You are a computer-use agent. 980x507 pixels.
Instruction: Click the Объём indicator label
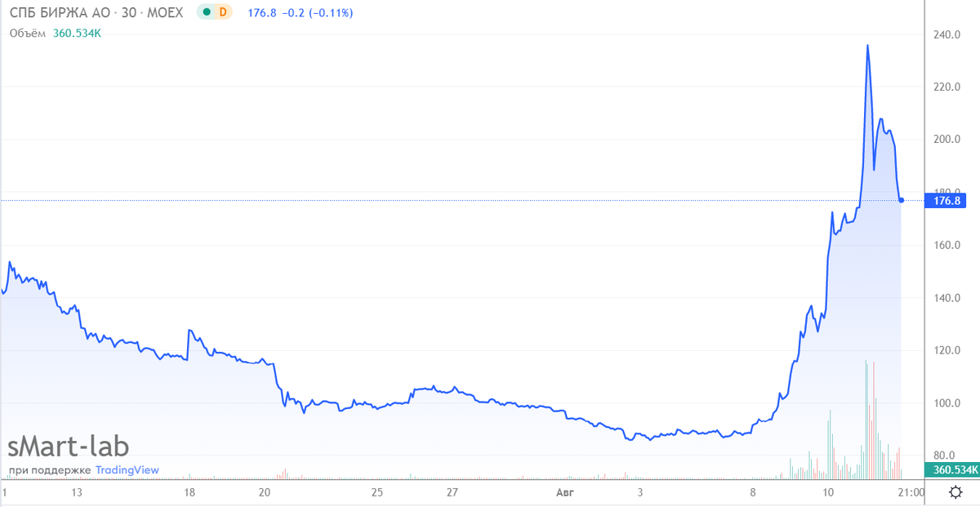(27, 33)
